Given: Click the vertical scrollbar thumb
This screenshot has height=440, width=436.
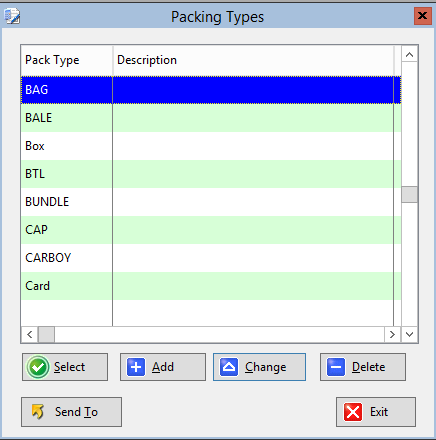Looking at the screenshot, I should pyautogui.click(x=410, y=194).
